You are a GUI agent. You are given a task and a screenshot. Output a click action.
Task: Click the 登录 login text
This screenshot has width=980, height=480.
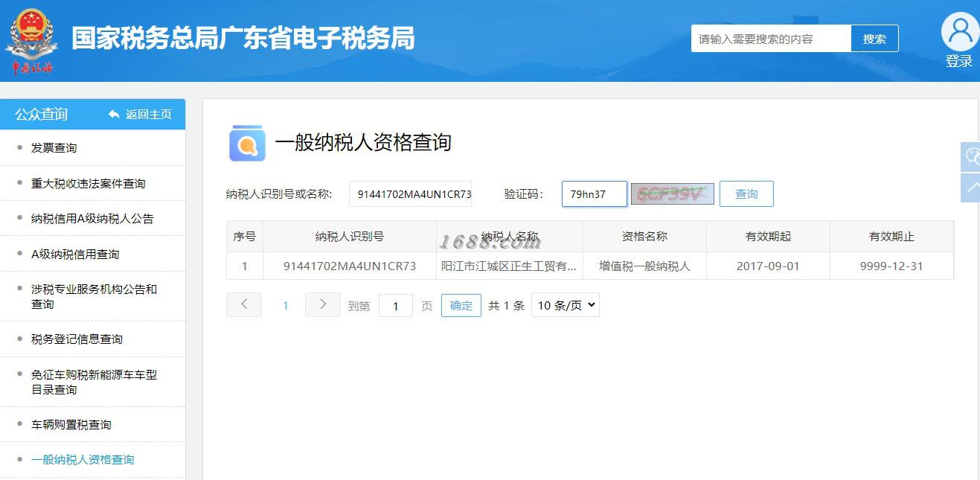tap(959, 62)
